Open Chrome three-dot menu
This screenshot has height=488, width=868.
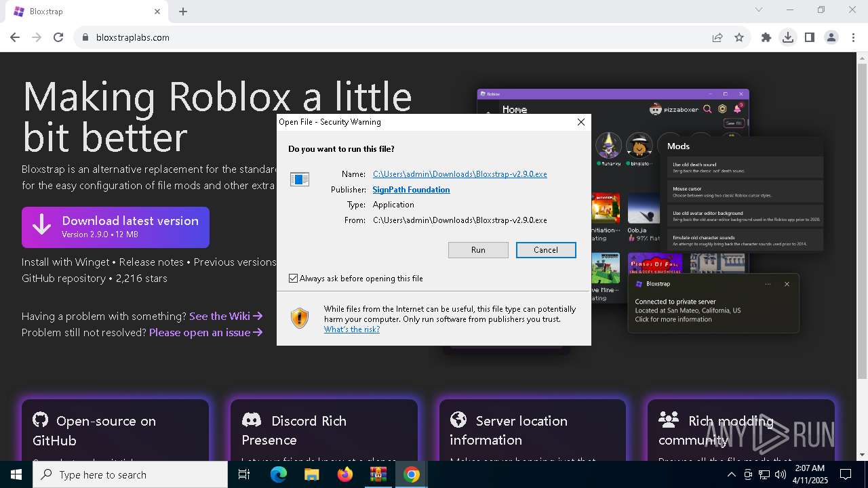(x=853, y=37)
